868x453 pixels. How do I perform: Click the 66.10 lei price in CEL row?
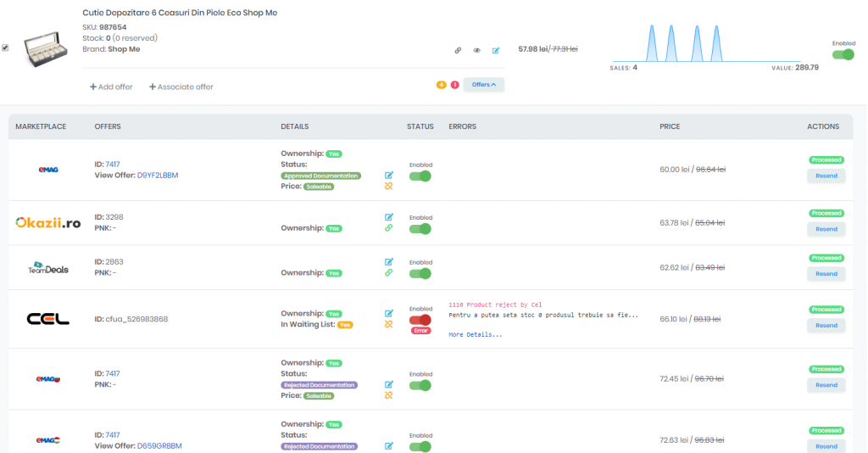pos(674,319)
